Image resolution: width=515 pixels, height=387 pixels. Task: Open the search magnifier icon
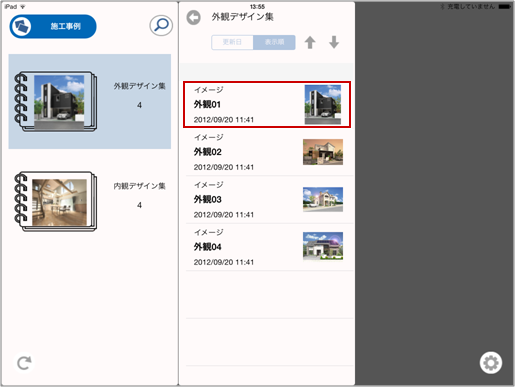(x=161, y=25)
